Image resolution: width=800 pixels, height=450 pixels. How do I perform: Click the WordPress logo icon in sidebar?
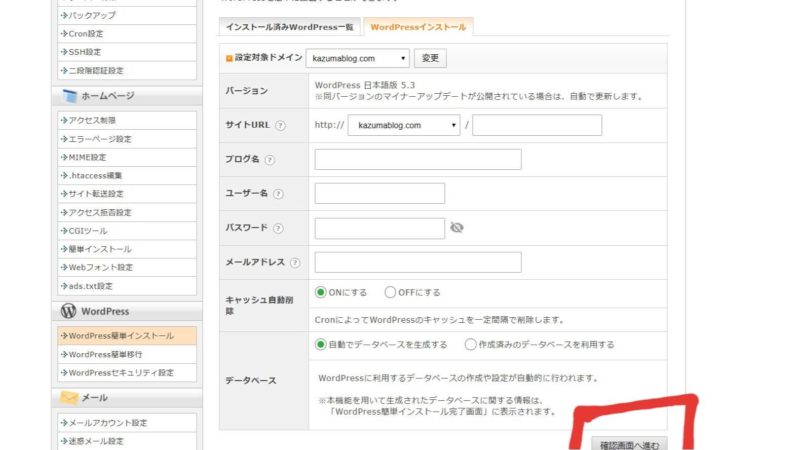coord(68,311)
